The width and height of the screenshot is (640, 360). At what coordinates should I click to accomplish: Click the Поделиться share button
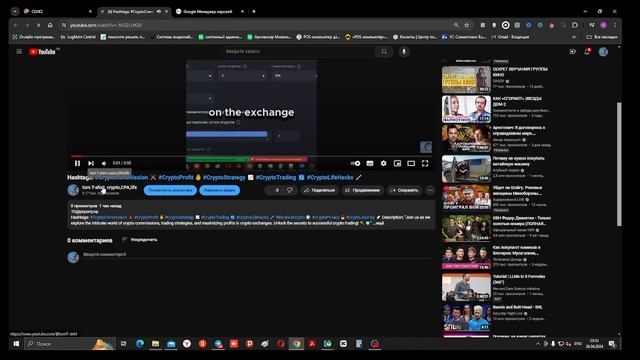[320, 190]
